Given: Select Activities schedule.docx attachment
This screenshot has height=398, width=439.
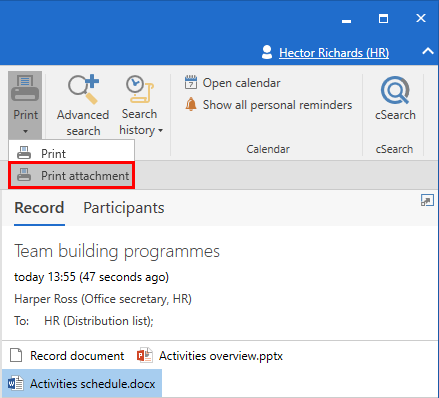Looking at the screenshot, I should (x=82, y=384).
